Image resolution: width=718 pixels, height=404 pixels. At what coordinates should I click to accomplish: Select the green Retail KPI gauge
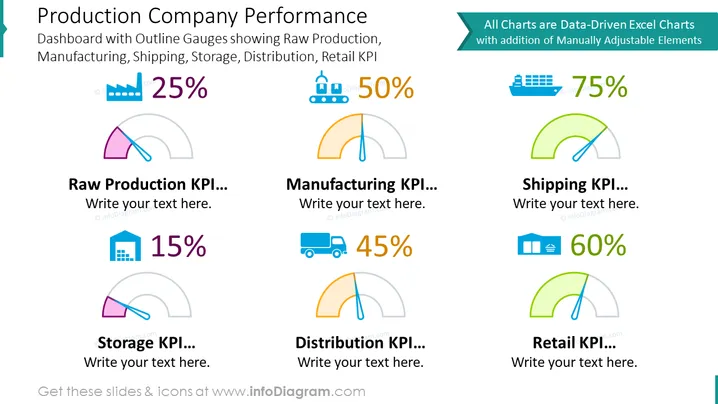click(x=574, y=296)
